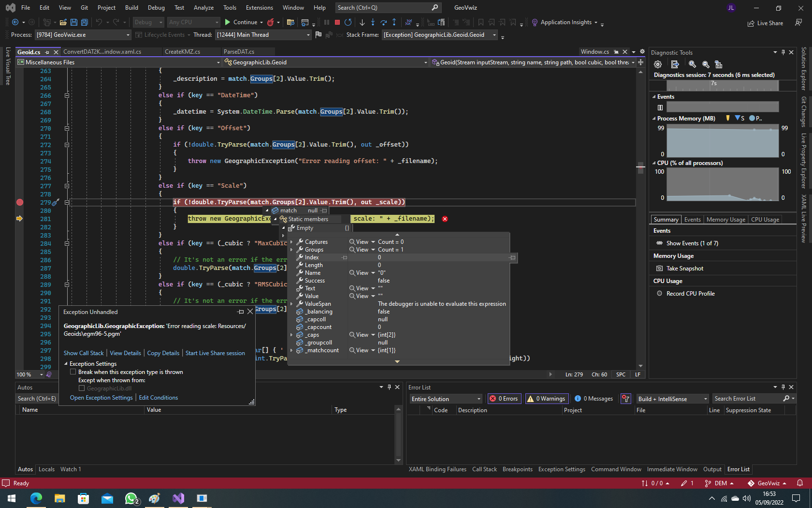Click Show Next Statement down-arrow icon
The width and height of the screenshot is (812, 508).
click(362, 22)
